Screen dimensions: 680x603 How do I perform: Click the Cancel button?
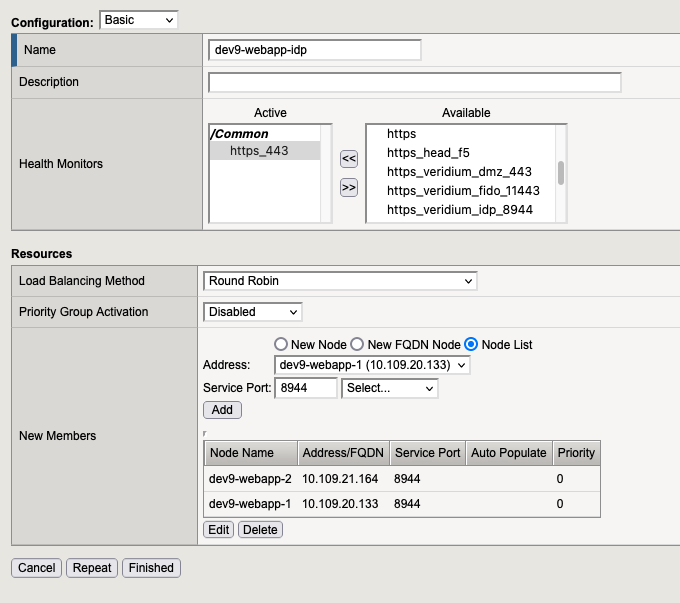pos(37,568)
